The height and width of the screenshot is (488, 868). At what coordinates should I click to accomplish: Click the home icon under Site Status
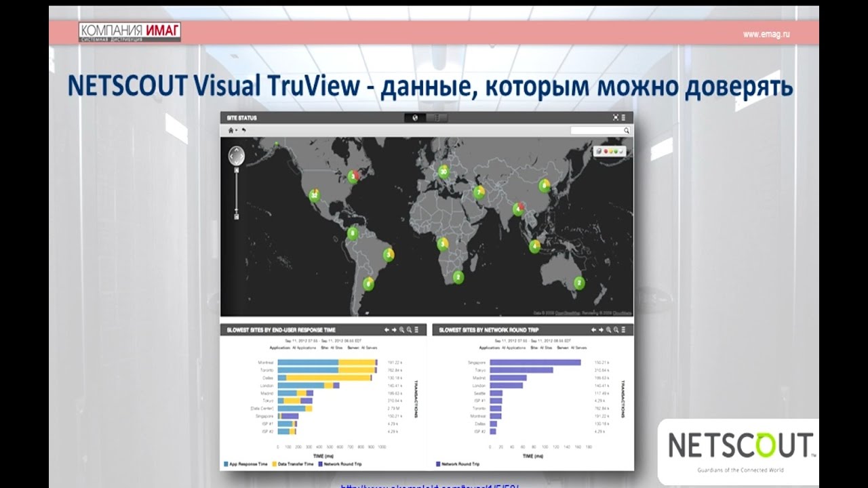tap(231, 130)
